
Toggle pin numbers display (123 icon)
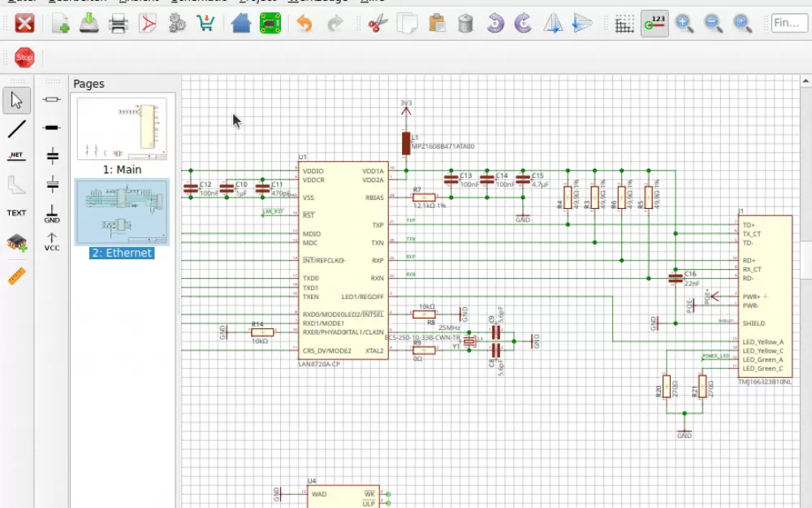654,24
